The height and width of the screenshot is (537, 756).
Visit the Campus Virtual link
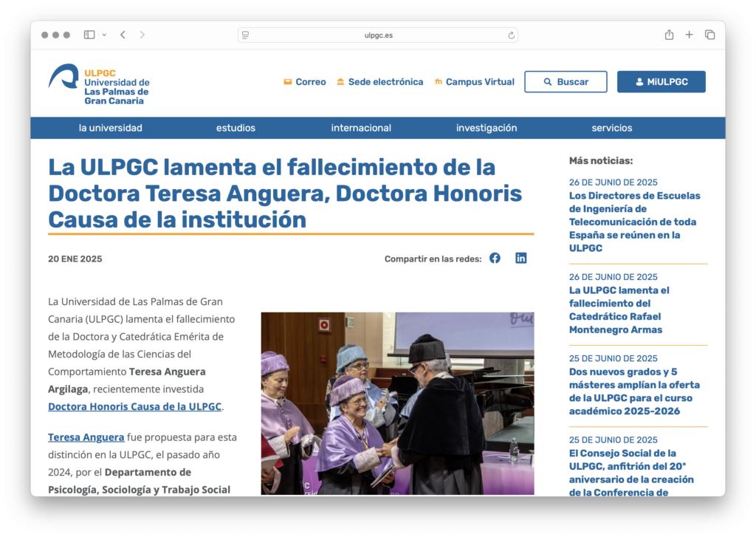(474, 82)
